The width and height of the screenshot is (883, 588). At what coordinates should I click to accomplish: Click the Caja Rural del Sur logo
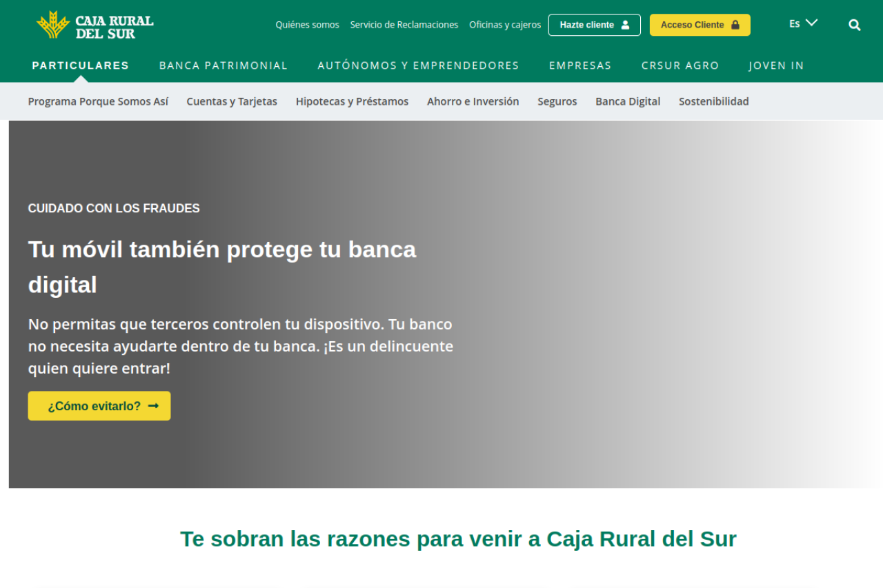(x=95, y=25)
